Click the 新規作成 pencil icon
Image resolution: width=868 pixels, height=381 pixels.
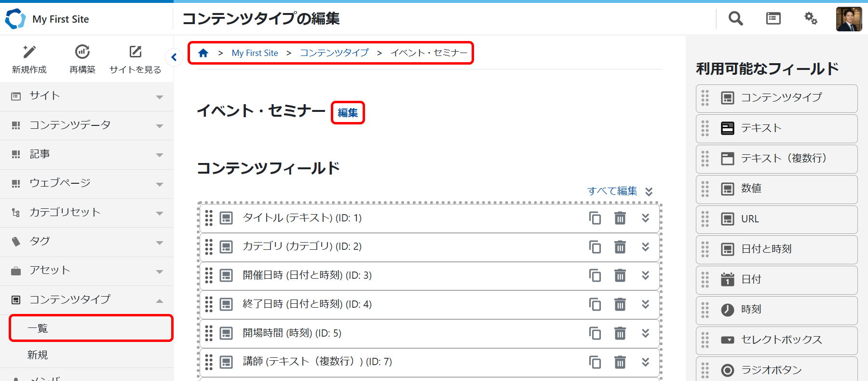point(29,52)
